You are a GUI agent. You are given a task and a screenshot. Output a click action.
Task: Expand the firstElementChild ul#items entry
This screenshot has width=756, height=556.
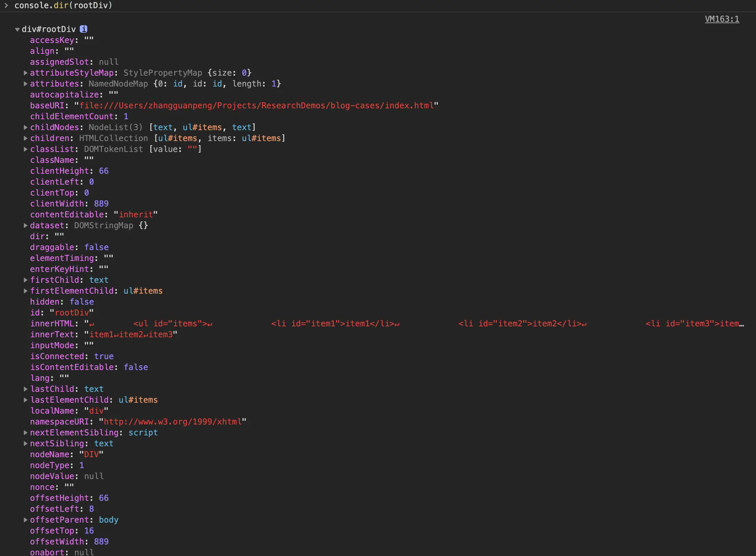(x=25, y=291)
